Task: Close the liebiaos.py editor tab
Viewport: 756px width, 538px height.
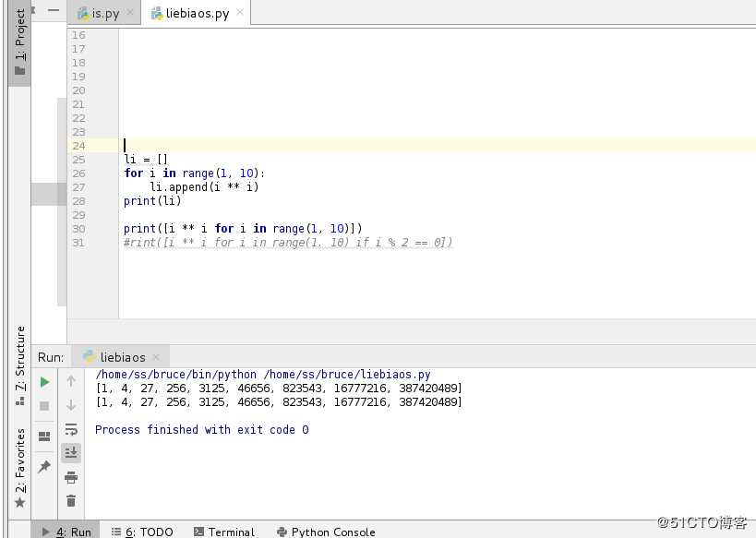Action: [x=240, y=13]
